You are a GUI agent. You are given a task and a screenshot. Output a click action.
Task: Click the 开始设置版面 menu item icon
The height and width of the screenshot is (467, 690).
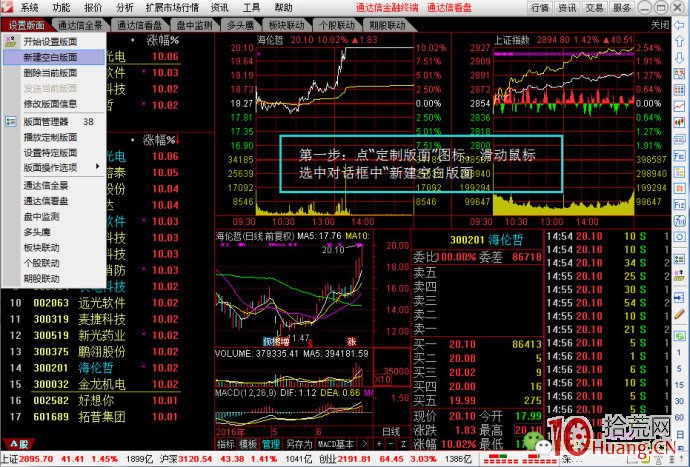(x=11, y=42)
